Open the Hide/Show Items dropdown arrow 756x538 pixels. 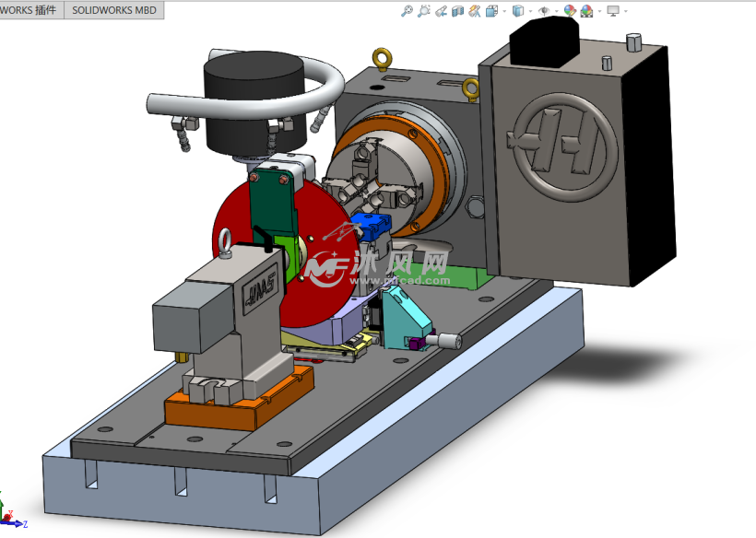point(555,12)
